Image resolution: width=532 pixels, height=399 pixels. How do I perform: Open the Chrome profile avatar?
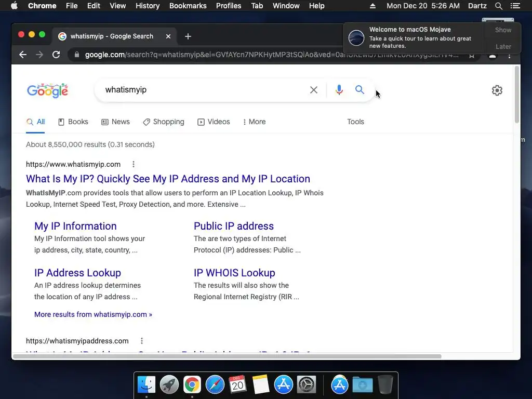pyautogui.click(x=493, y=56)
